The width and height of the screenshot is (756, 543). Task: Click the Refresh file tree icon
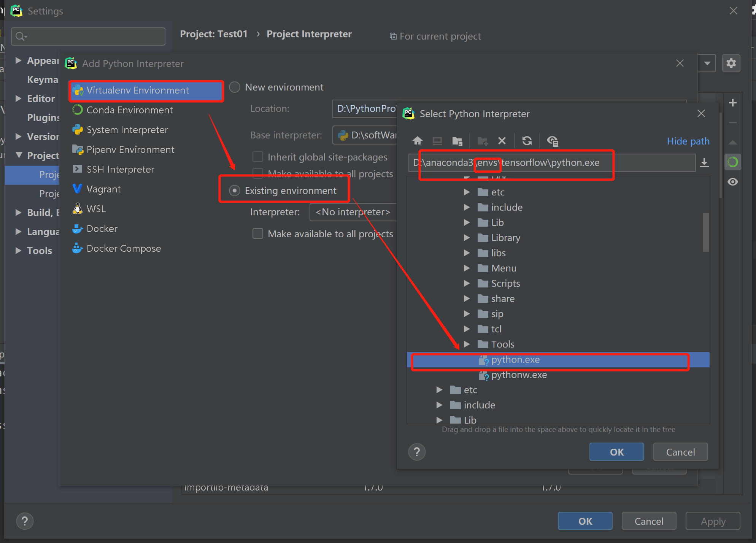point(527,141)
